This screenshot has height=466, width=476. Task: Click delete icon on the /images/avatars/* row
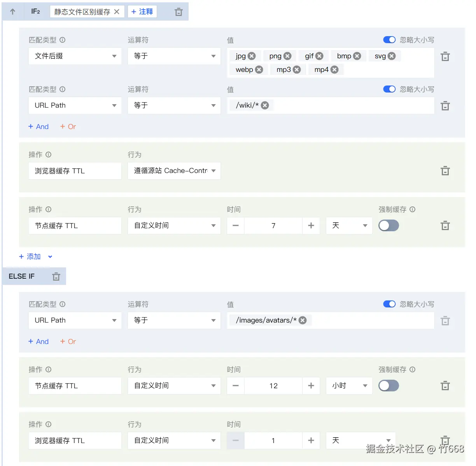[x=445, y=321]
